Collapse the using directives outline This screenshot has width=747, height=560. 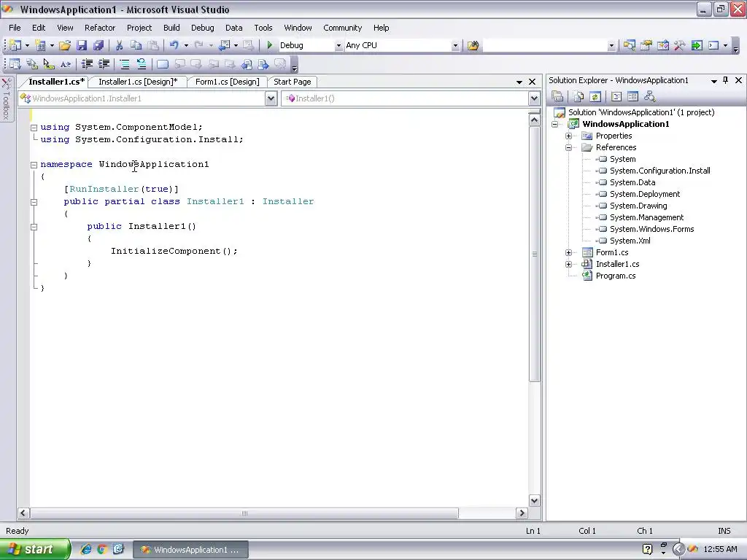[x=34, y=128]
